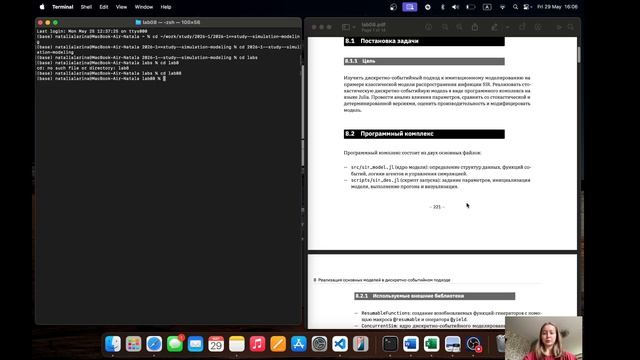Open the Edit menu
The width and height of the screenshot is (640, 360).
[104, 7]
